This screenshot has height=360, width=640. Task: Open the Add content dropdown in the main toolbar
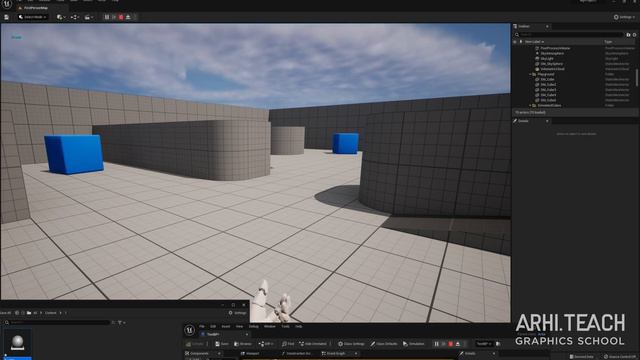[x=61, y=17]
